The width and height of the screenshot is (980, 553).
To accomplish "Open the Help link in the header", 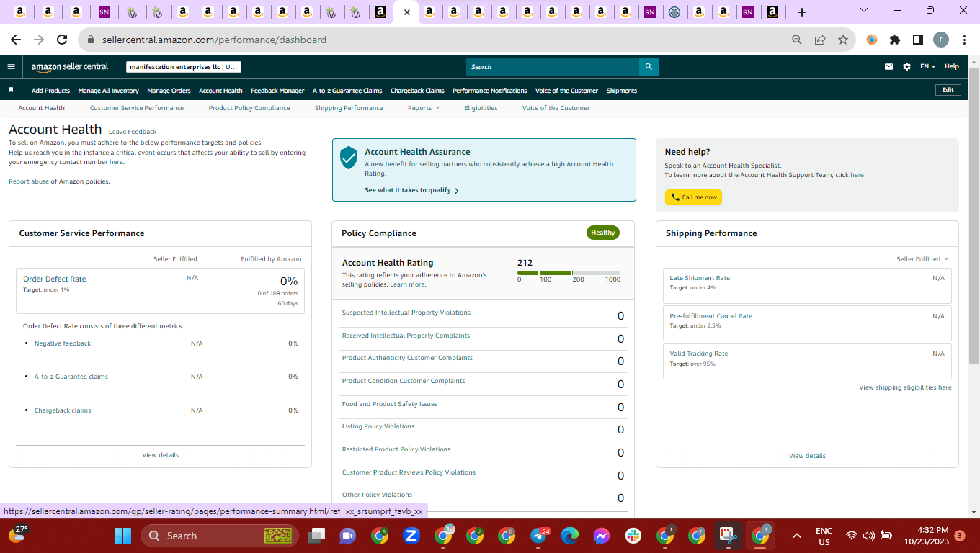I will point(952,67).
